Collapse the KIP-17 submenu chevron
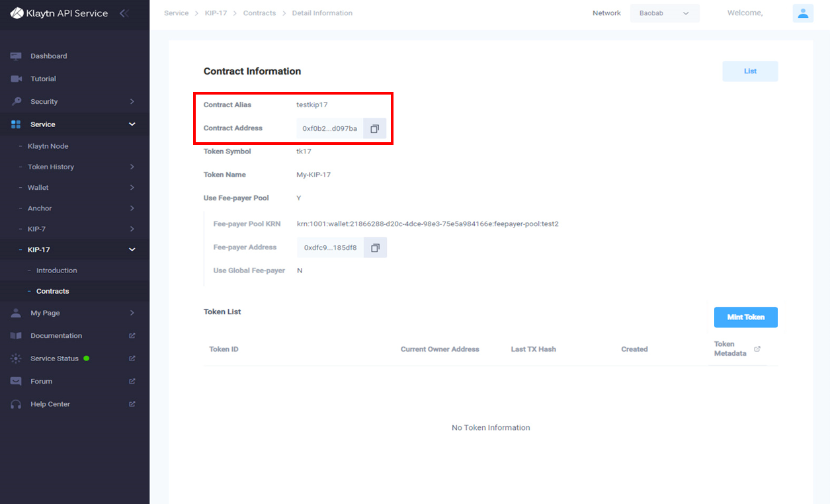 pos(132,249)
